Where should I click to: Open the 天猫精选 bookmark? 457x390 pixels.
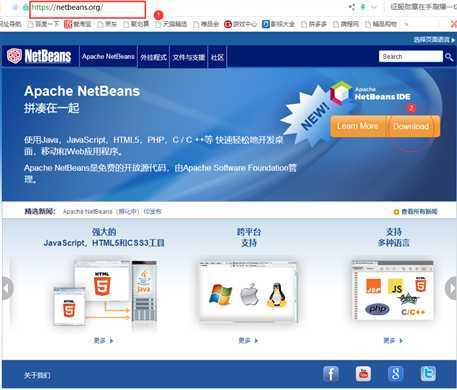[171, 24]
